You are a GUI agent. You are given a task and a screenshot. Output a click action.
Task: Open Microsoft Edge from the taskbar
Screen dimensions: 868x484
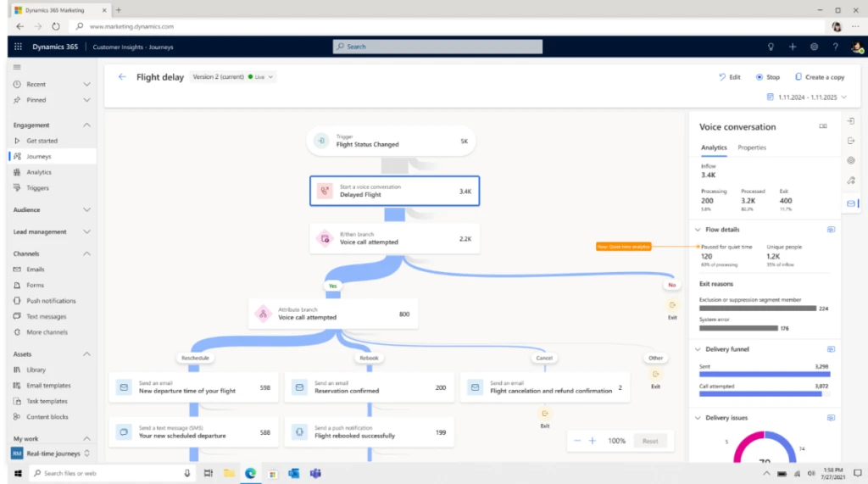250,473
